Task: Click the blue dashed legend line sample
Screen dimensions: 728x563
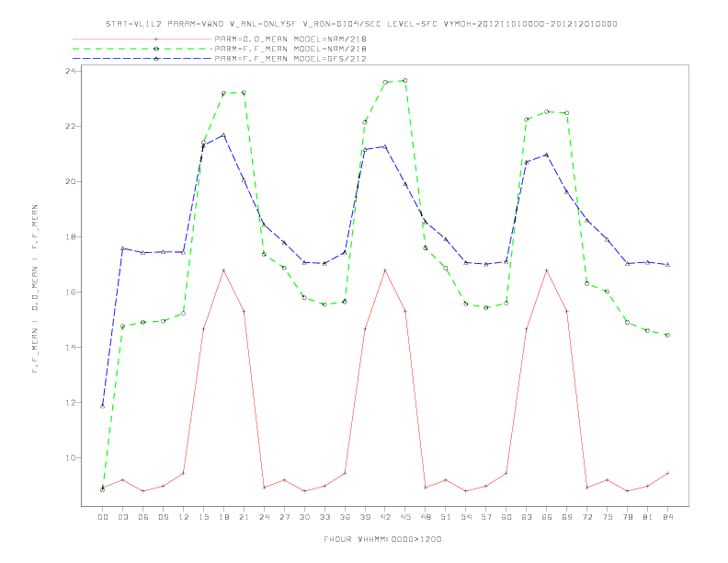Action: coord(142,59)
